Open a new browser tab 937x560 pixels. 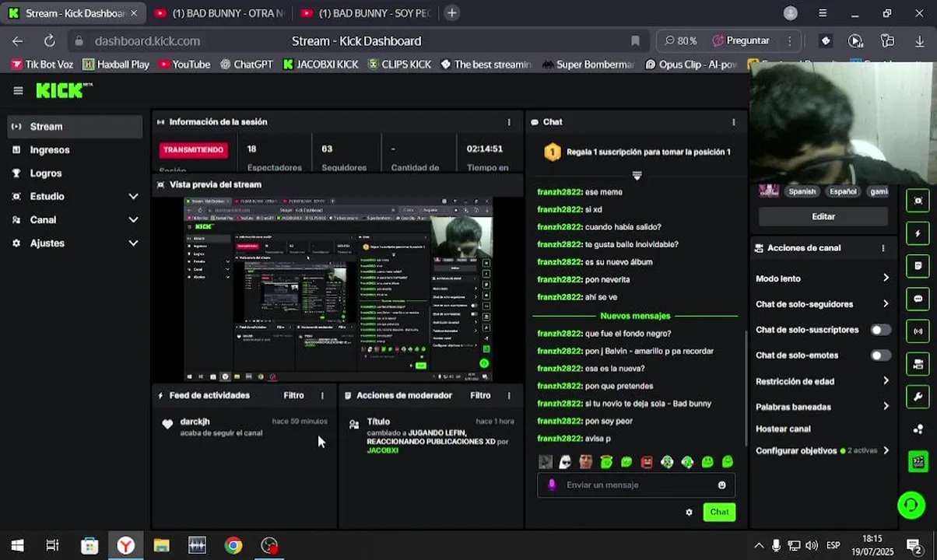(x=451, y=13)
